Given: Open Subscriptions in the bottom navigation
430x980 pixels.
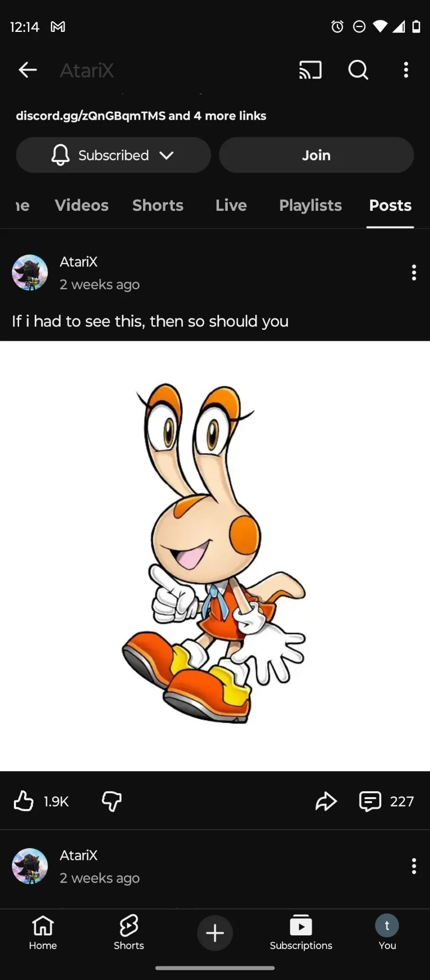Looking at the screenshot, I should (x=301, y=932).
